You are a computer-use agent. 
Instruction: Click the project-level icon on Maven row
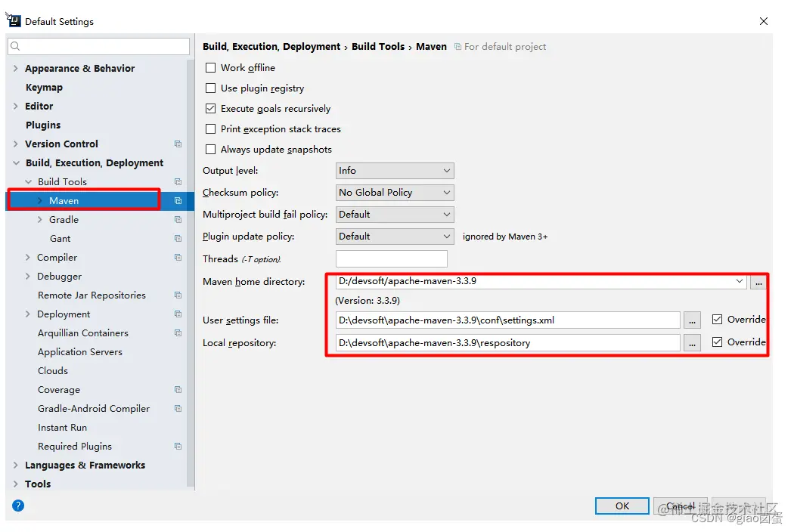tap(178, 200)
